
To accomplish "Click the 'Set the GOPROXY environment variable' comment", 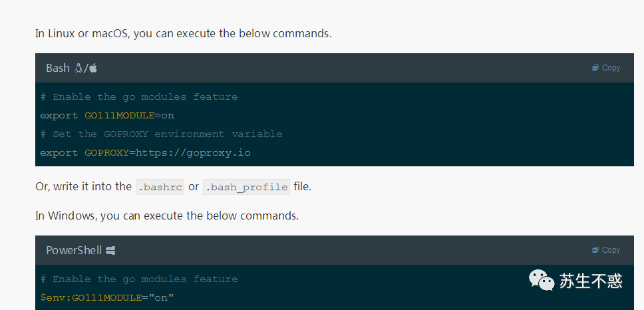I will (161, 134).
